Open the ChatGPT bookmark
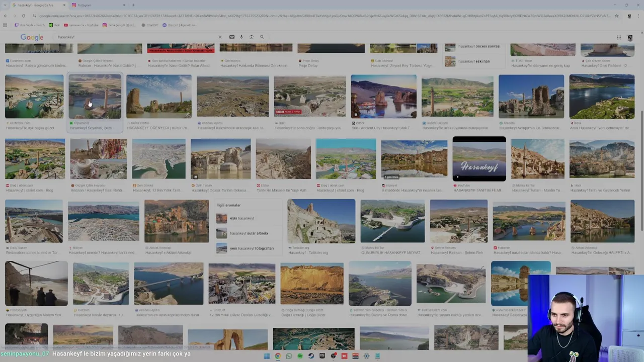The height and width of the screenshot is (362, 644). [x=150, y=25]
